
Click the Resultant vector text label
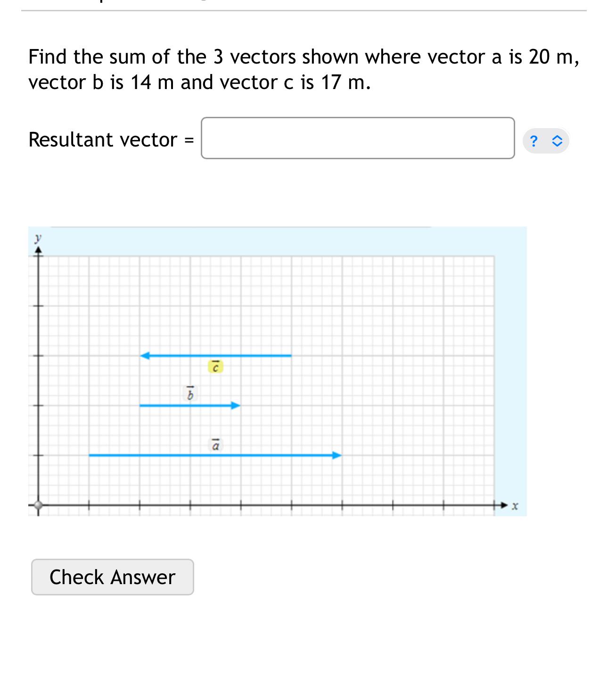pyautogui.click(x=101, y=139)
